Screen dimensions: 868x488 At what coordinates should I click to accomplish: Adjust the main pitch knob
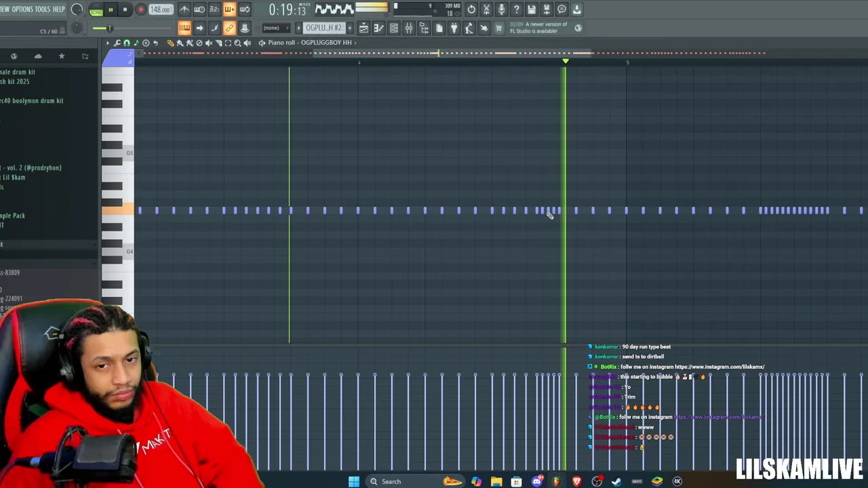coord(77,28)
